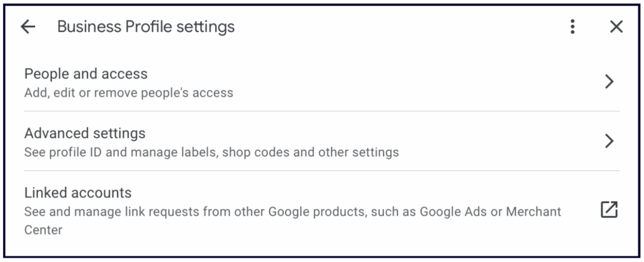Click the word "Center" on the last line
This screenshot has height=262, width=644.
(43, 230)
